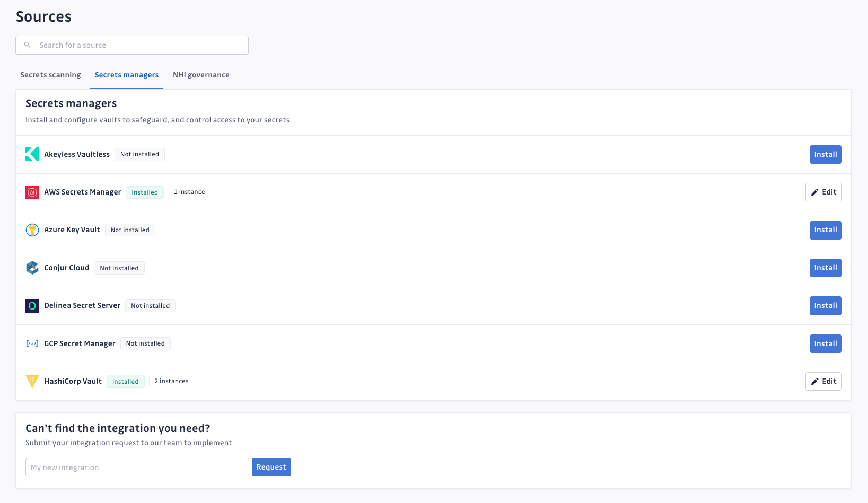Viewport: 868px width, 503px height.
Task: Click the Akeyless Vaultless logo icon
Action: [x=32, y=154]
